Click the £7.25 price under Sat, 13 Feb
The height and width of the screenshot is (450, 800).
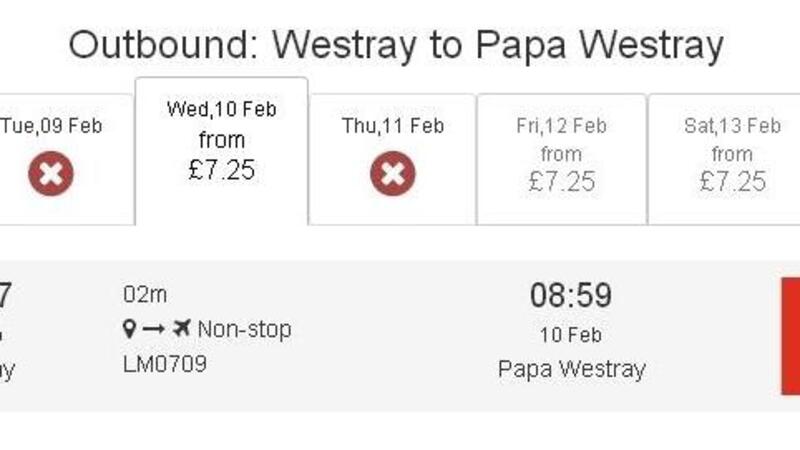point(731,181)
